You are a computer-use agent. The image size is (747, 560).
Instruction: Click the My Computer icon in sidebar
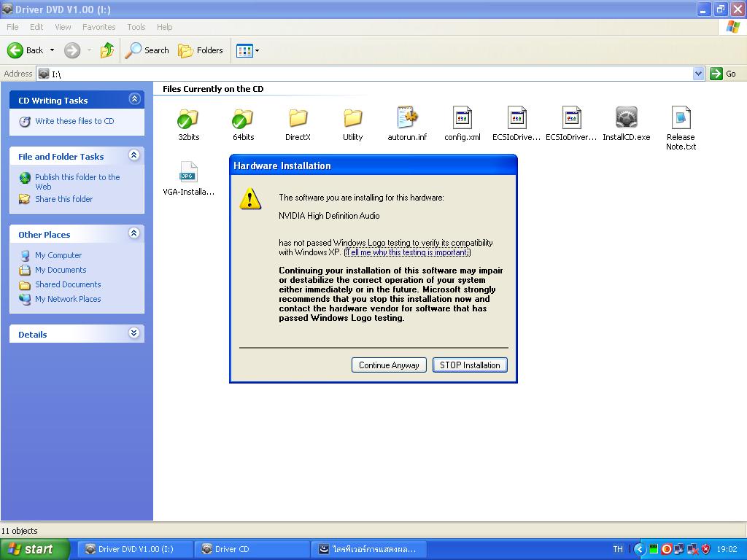(x=25, y=255)
